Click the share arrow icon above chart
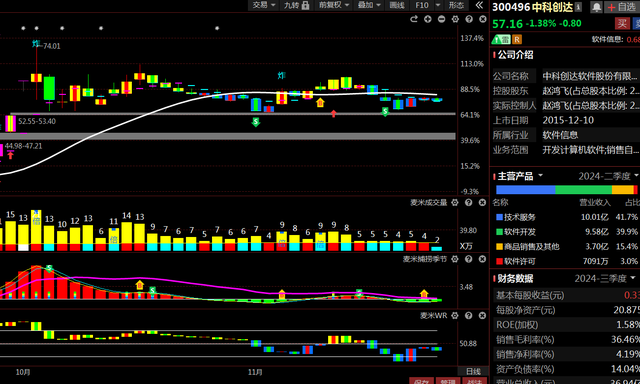Image resolution: width=640 pixels, height=384 pixels. coord(414,19)
